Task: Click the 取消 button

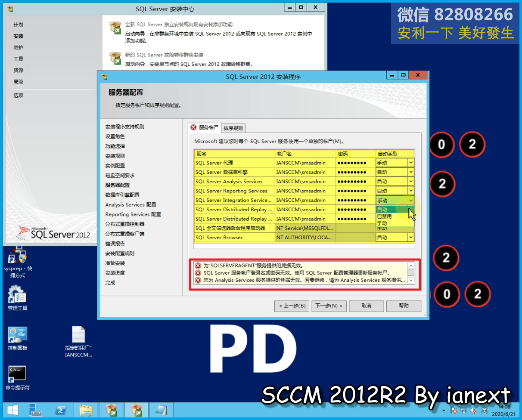Action: [367, 306]
